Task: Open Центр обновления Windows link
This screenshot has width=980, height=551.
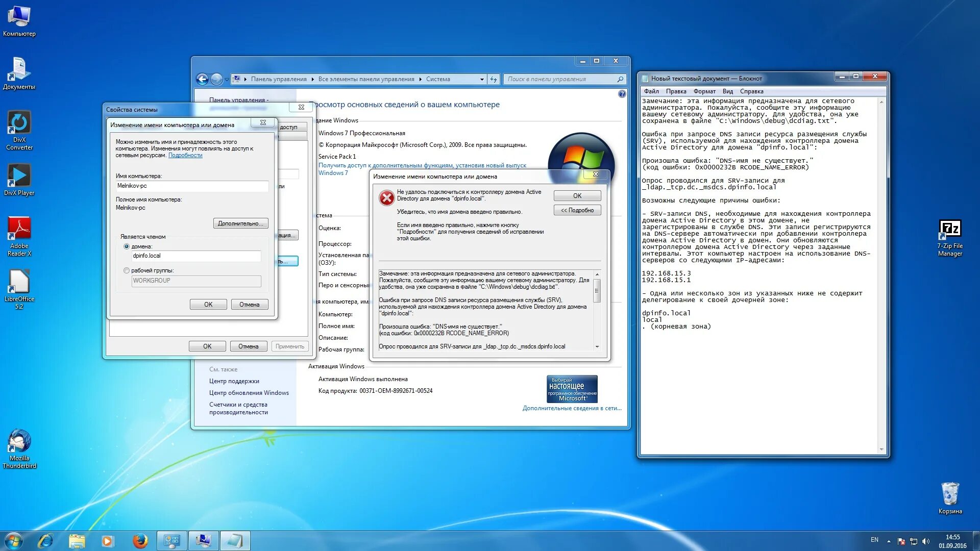Action: [249, 393]
